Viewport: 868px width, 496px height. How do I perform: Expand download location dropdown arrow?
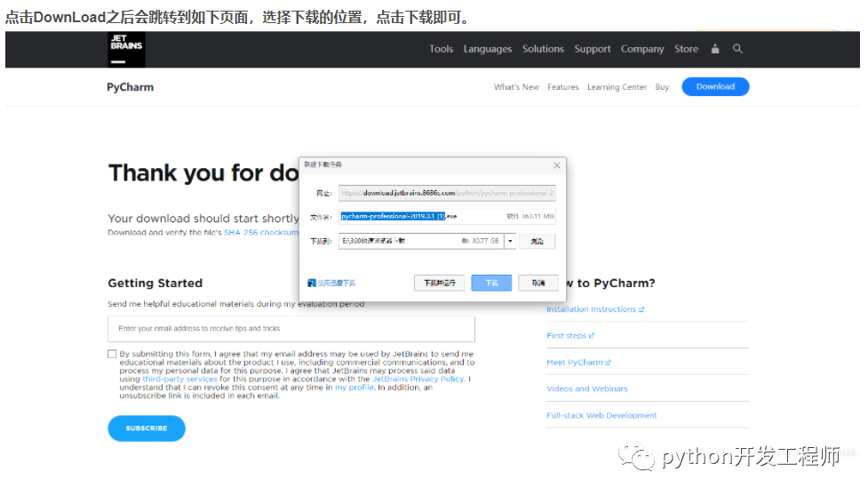click(x=510, y=241)
